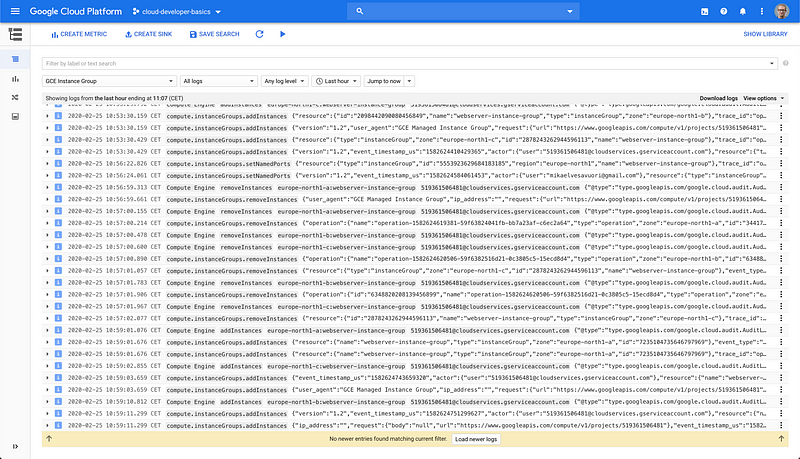Screen dimensions: 800x459
Task: Click the user account avatar
Action: (x=782, y=11)
